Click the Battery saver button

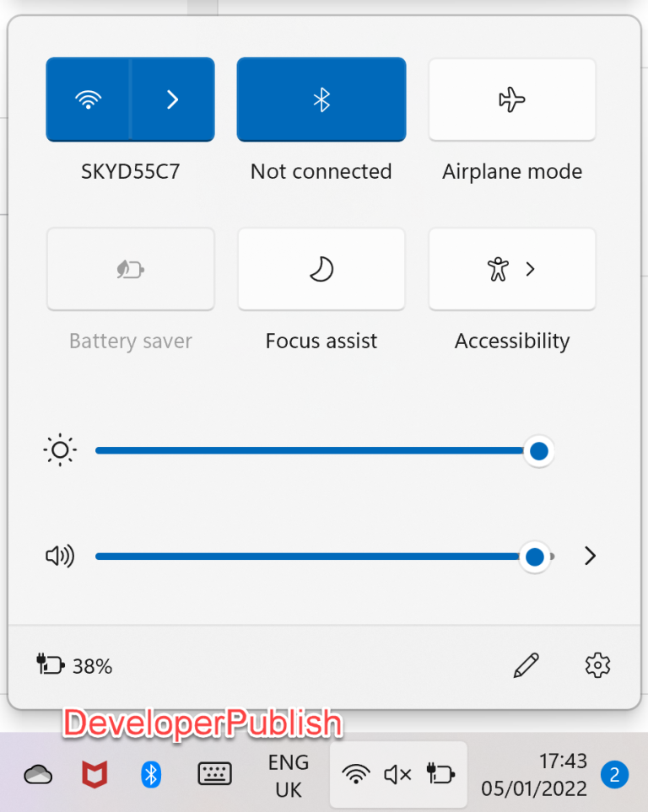click(130, 268)
